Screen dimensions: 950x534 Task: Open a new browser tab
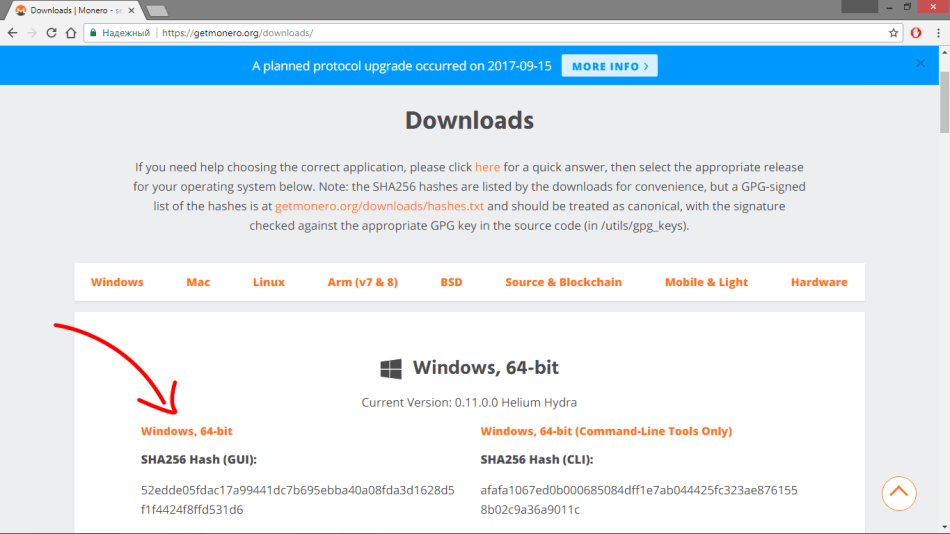(157, 11)
